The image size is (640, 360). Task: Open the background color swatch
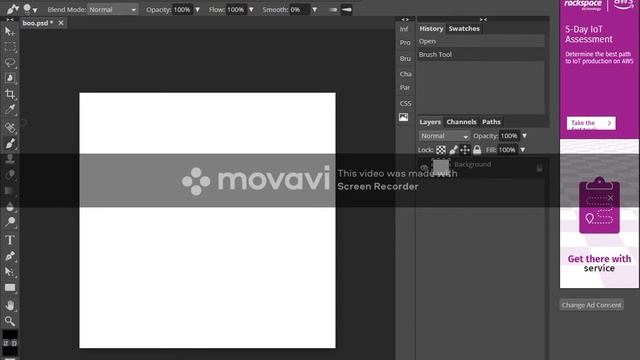10,351
